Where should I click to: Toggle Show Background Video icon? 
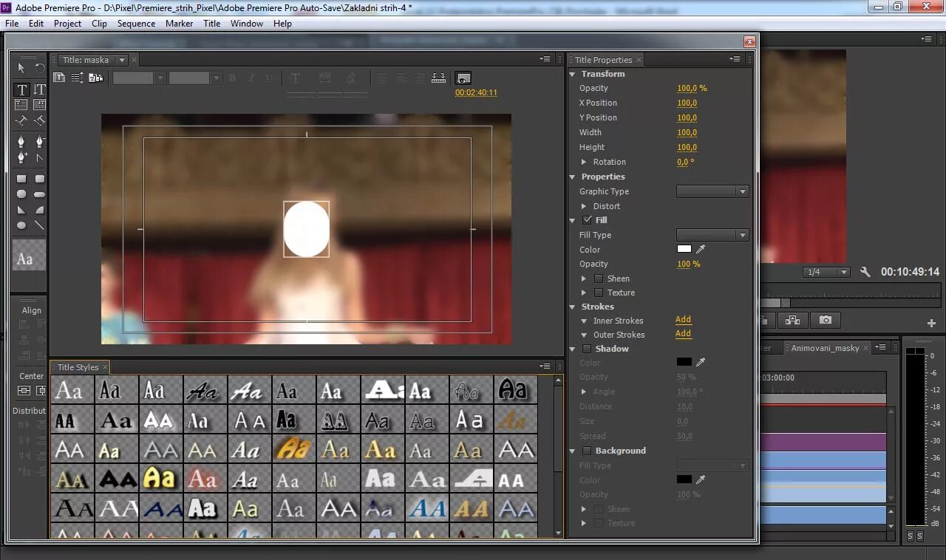pos(463,78)
